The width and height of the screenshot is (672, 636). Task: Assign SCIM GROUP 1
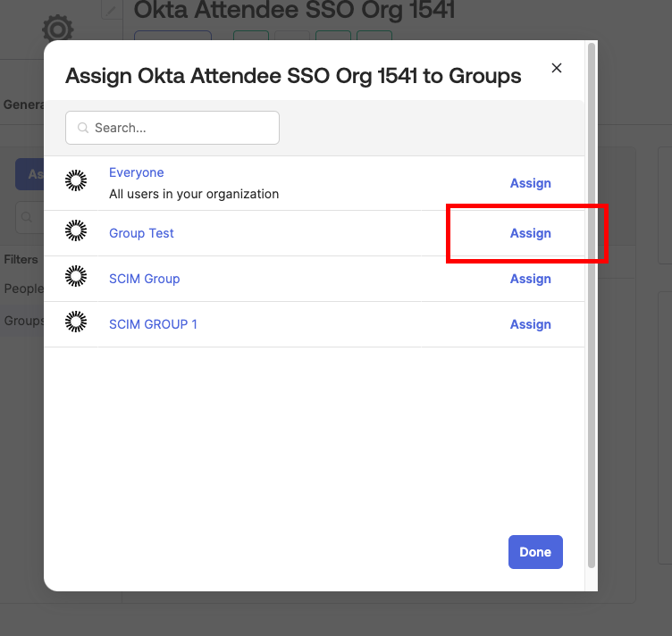click(530, 324)
